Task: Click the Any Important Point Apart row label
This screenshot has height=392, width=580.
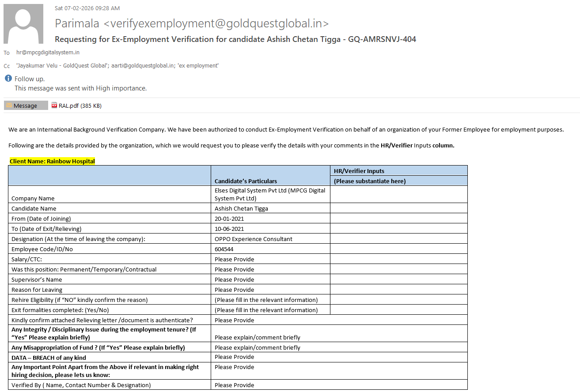Action: [105, 371]
